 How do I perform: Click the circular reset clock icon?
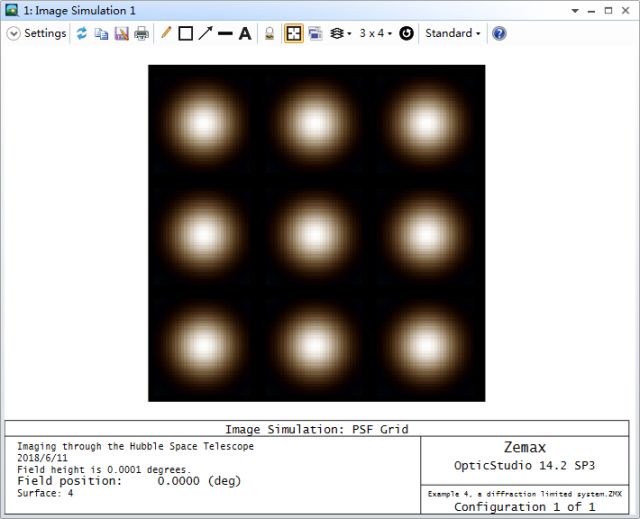[x=406, y=33]
